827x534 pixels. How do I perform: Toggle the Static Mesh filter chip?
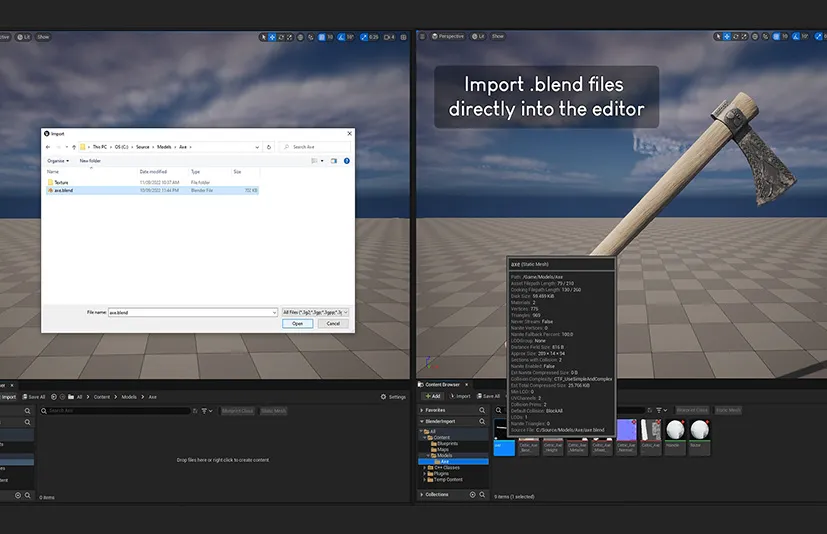pos(728,410)
